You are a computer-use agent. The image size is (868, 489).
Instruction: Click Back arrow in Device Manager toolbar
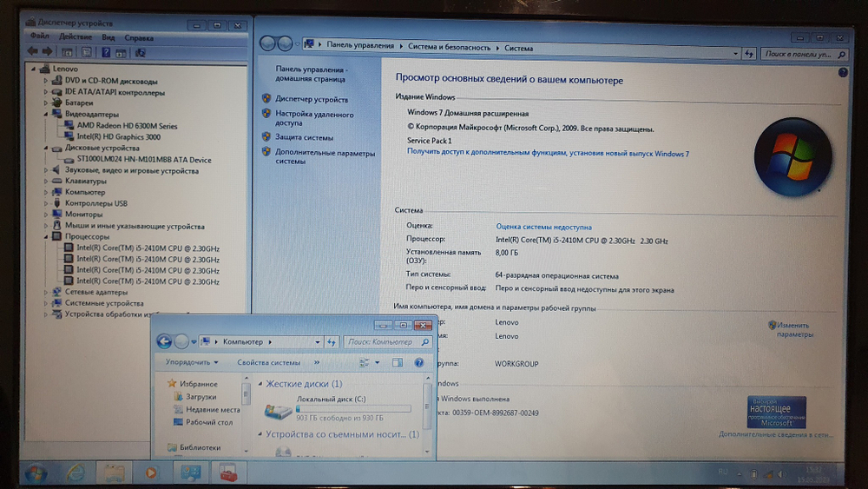point(33,52)
